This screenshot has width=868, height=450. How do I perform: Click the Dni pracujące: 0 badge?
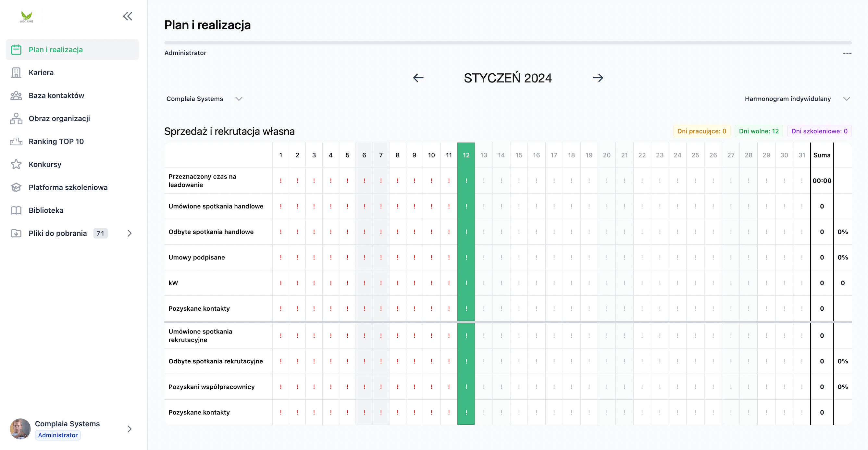pos(701,131)
